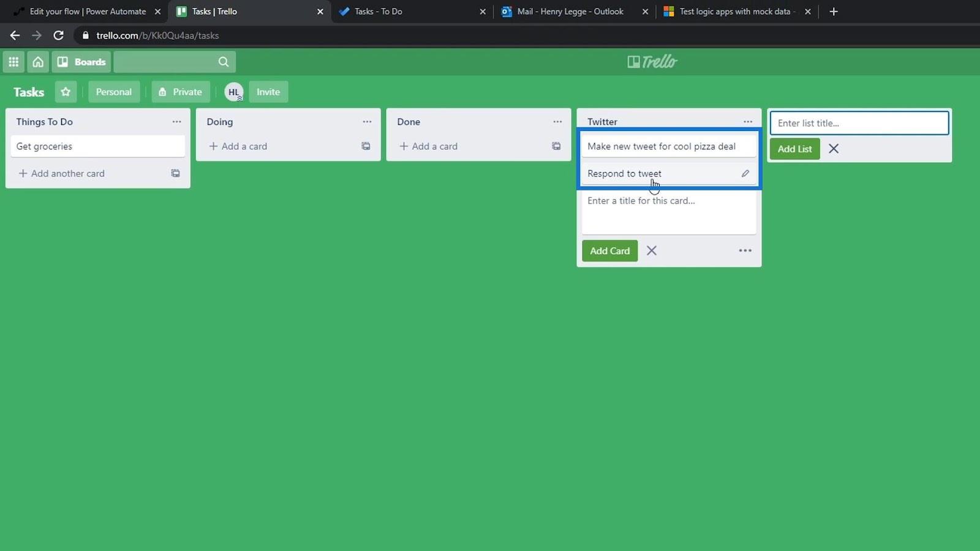
Task: Switch to Test logic apps tab
Action: click(x=737, y=12)
